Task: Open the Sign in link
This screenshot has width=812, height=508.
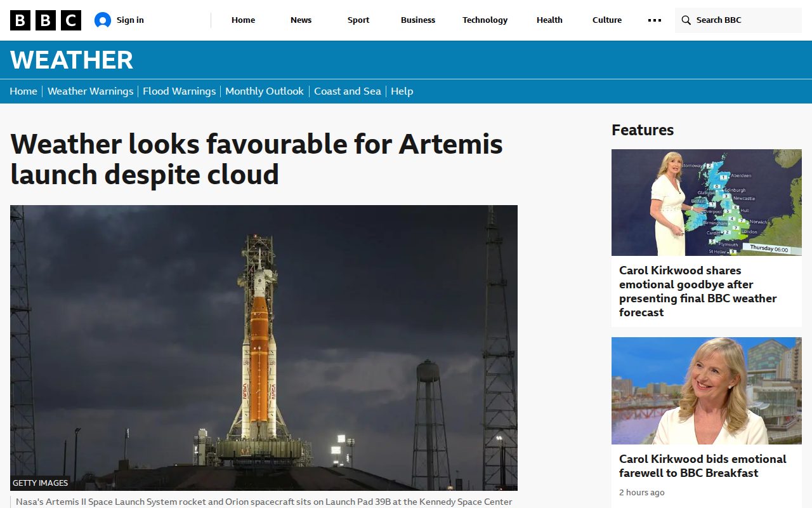Action: click(130, 20)
